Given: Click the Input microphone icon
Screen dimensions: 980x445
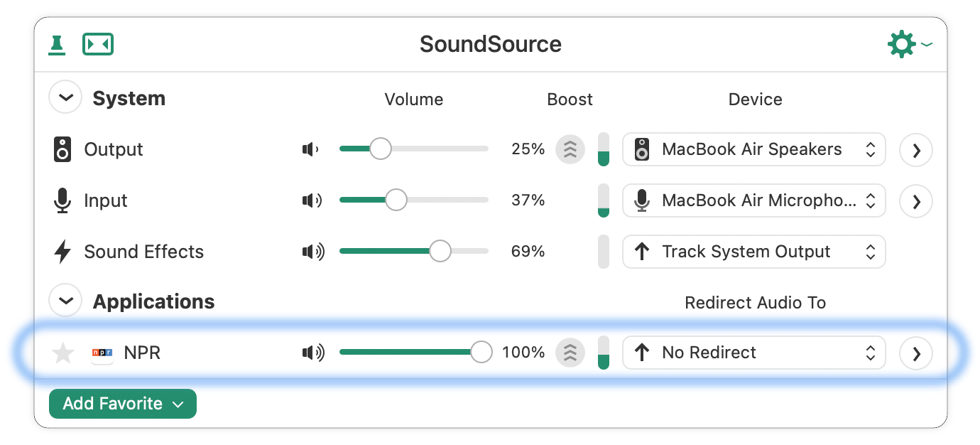Looking at the screenshot, I should pos(63,200).
